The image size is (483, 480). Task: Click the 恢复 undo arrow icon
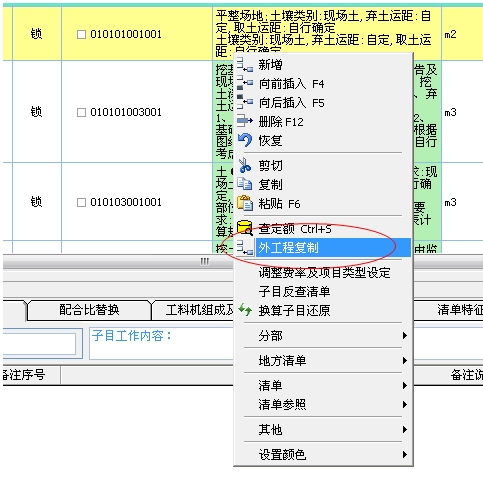pyautogui.click(x=245, y=140)
